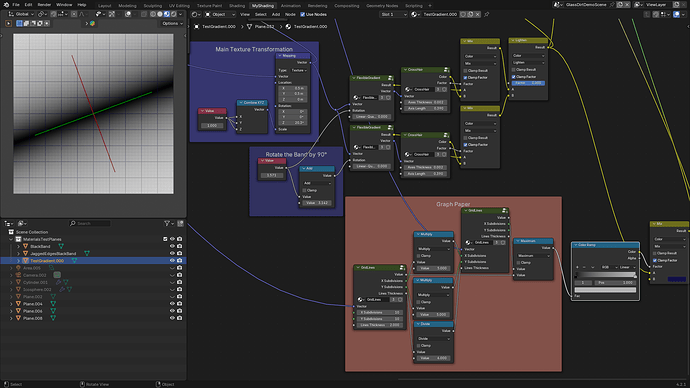Open Maximum operation dropdown in Maximum node
Screen dimensions: 690x388
click(533, 256)
